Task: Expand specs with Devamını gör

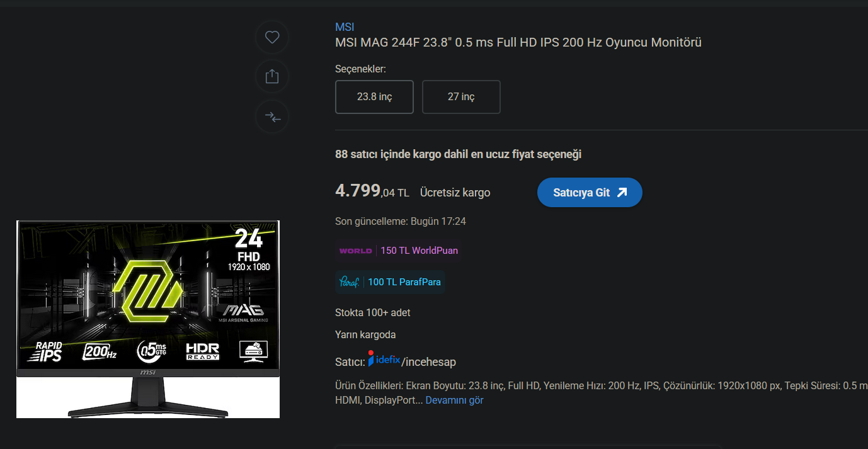Action: [454, 400]
